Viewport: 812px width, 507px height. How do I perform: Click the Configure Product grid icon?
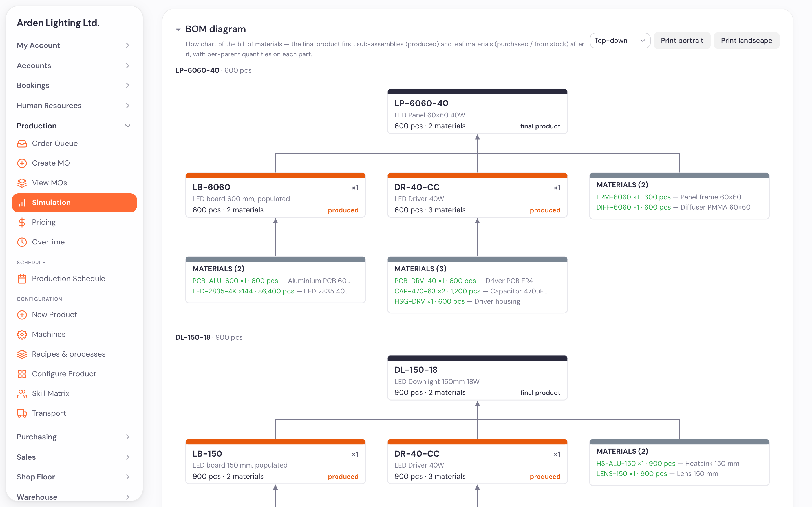(22, 374)
